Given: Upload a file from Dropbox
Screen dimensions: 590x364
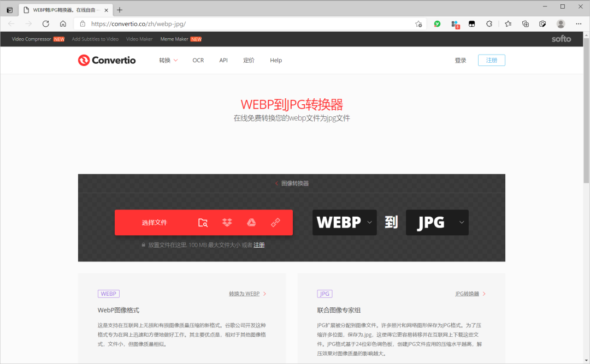Looking at the screenshot, I should (x=227, y=222).
